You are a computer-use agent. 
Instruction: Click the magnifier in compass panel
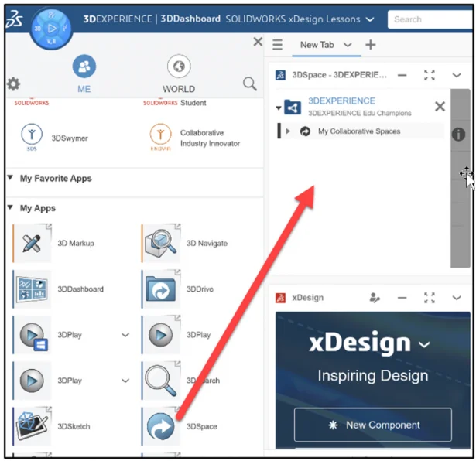click(x=249, y=84)
